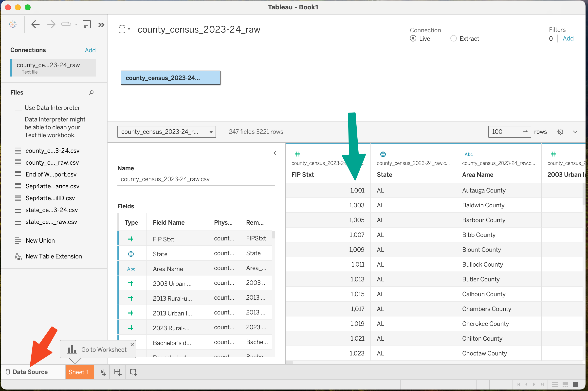The width and height of the screenshot is (588, 391).
Task: Open the data source cylinder icon menu
Action: click(124, 29)
